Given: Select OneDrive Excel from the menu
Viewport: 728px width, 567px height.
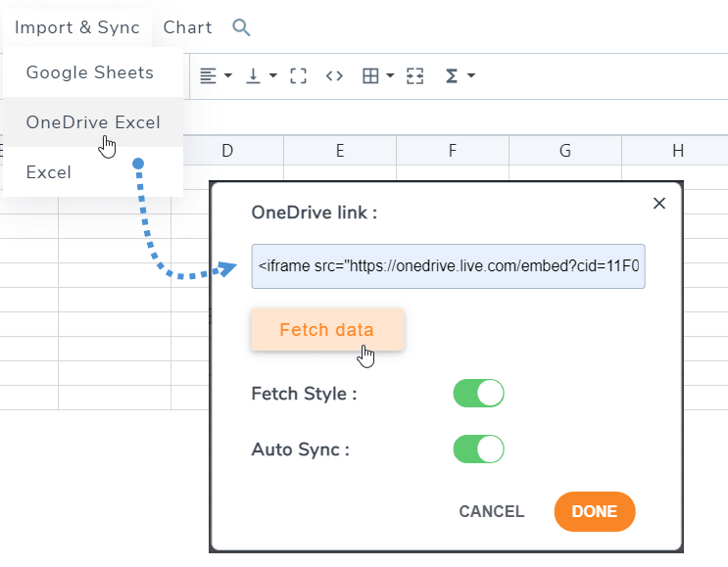Looking at the screenshot, I should pyautogui.click(x=93, y=122).
